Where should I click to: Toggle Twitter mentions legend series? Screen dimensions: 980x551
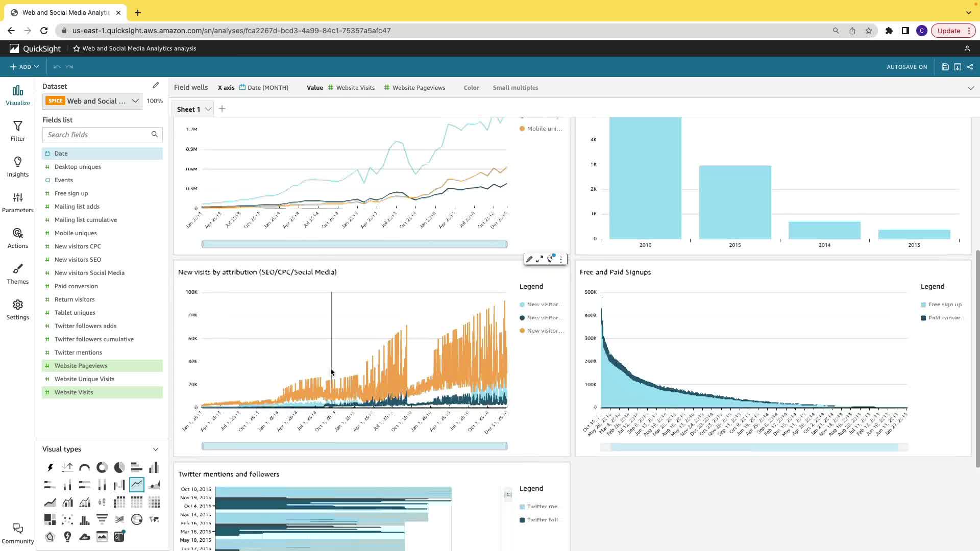540,507
